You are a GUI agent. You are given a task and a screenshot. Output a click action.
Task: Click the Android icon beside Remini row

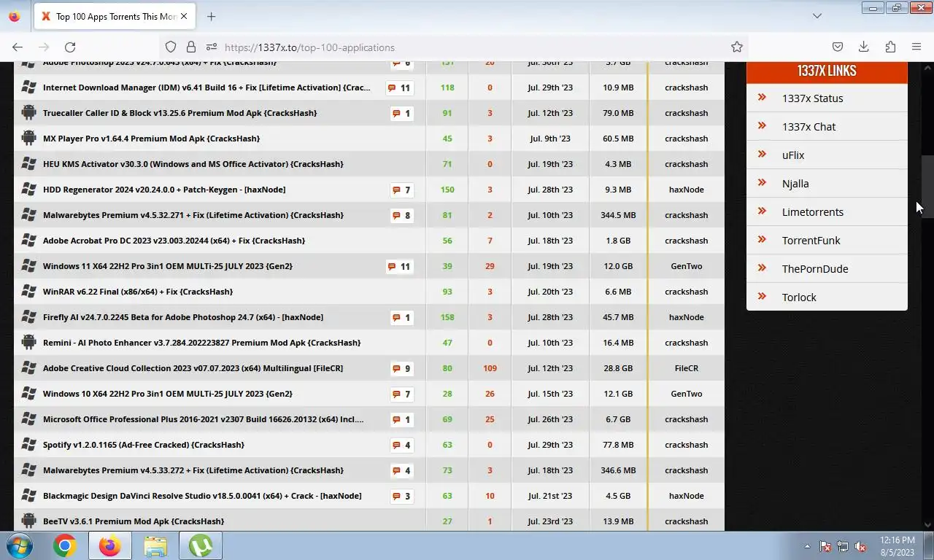28,342
